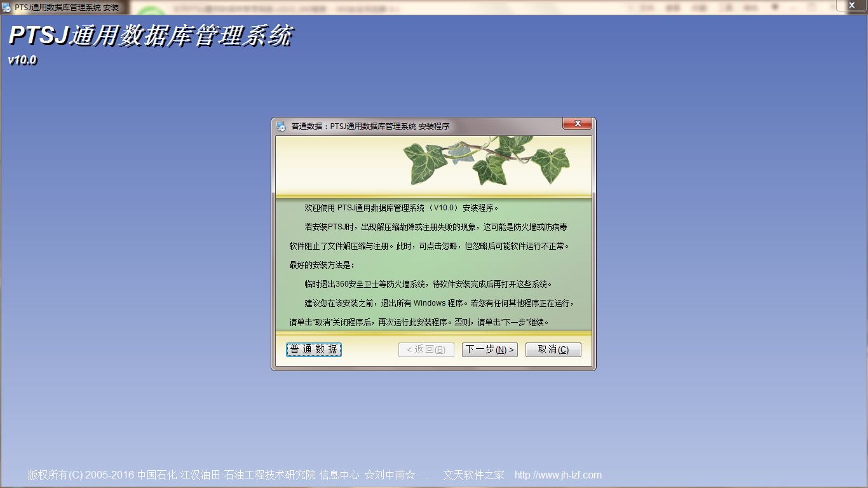Viewport: 868px width, 488px height.
Task: Close the installer dialog with red X
Action: pos(577,124)
